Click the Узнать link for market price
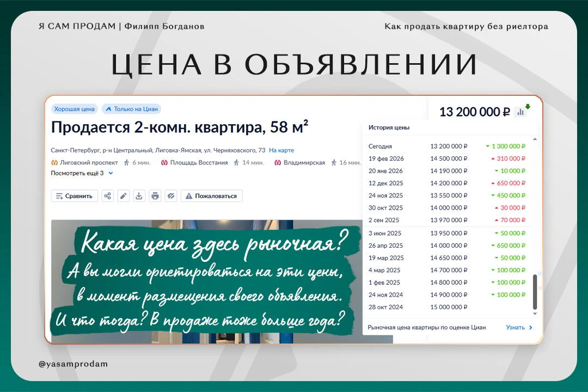The height and width of the screenshot is (392, 588). (x=519, y=327)
